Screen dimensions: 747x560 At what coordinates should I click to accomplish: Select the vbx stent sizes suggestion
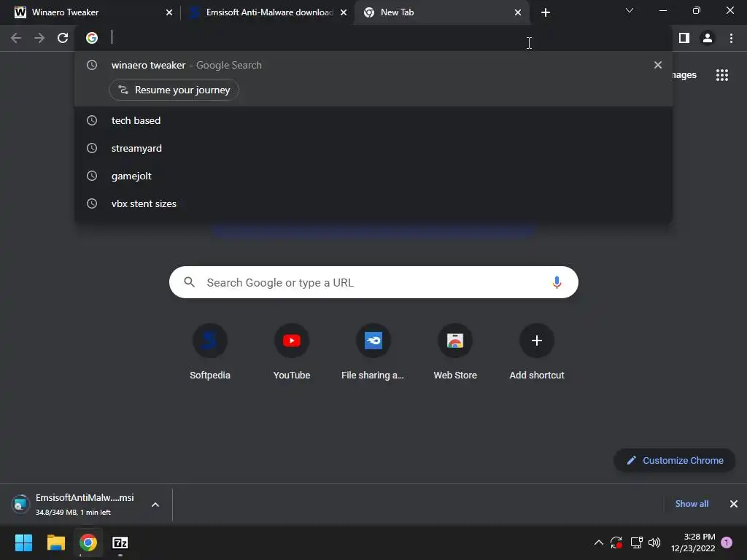click(373, 203)
